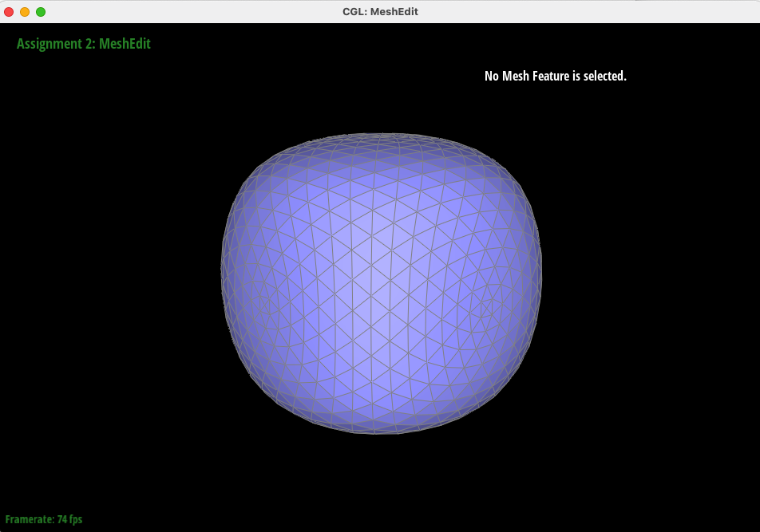This screenshot has width=760, height=532.
Task: Click the 'No Mesh Feature is selected.' message
Action: point(556,76)
